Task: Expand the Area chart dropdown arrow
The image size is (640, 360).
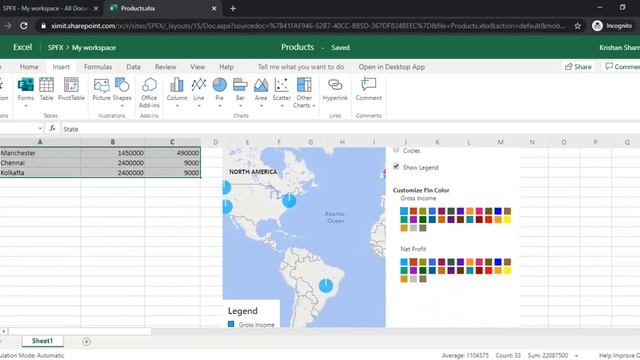Action: coord(261,106)
